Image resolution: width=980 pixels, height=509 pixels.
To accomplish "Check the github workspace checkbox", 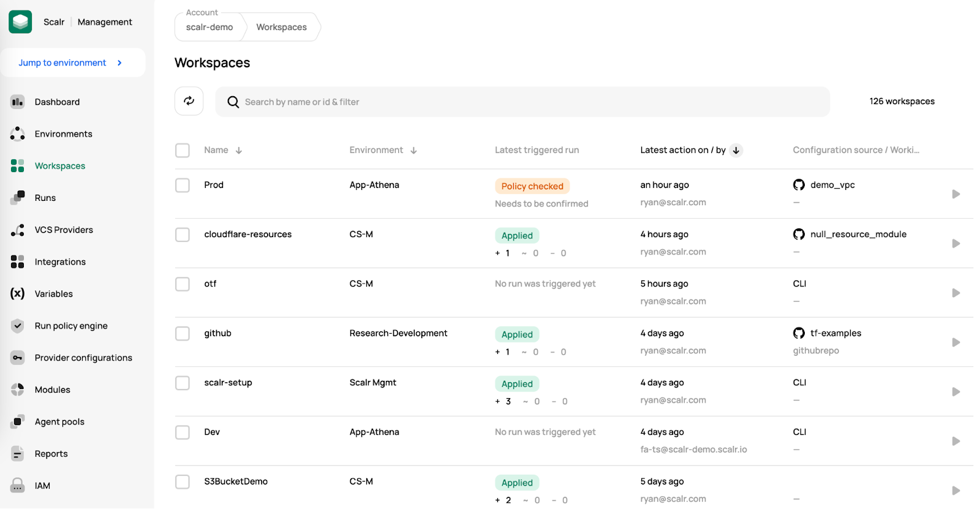I will click(183, 333).
